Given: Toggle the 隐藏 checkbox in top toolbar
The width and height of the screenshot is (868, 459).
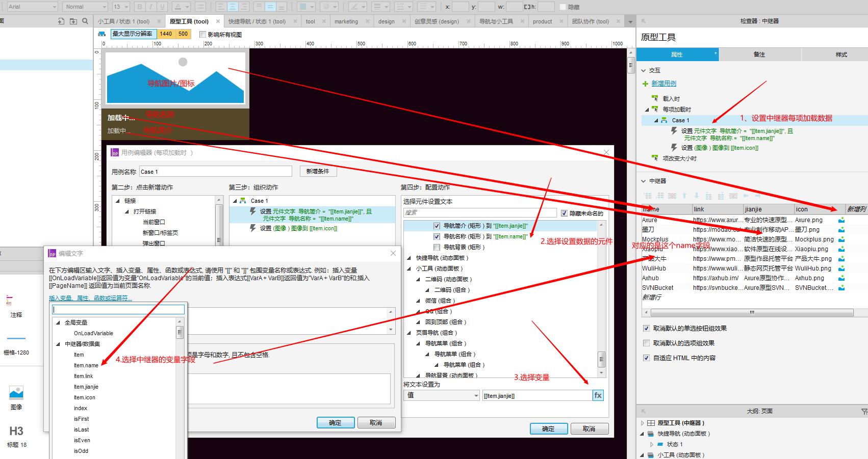Looking at the screenshot, I should 563,7.
